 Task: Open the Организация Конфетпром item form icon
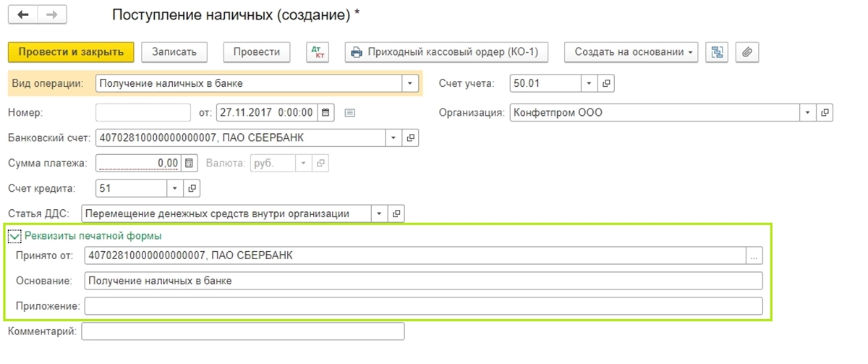click(825, 113)
